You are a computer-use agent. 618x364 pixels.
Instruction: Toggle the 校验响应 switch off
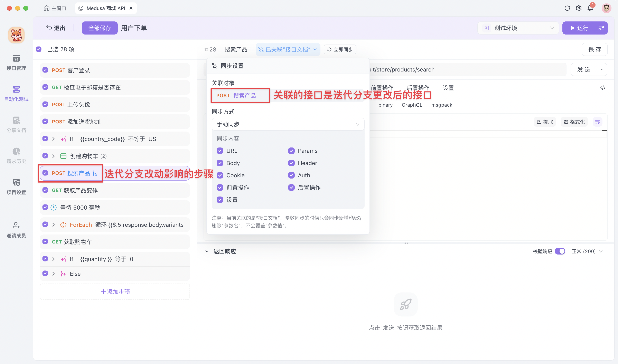[x=560, y=251]
